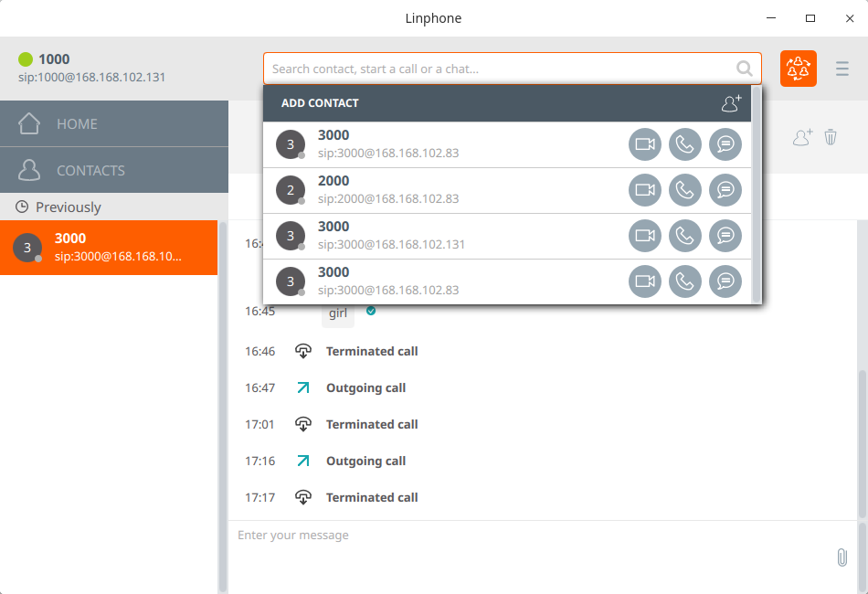Click search magnifier icon in search bar
Image resolution: width=868 pixels, height=594 pixels.
click(x=745, y=69)
